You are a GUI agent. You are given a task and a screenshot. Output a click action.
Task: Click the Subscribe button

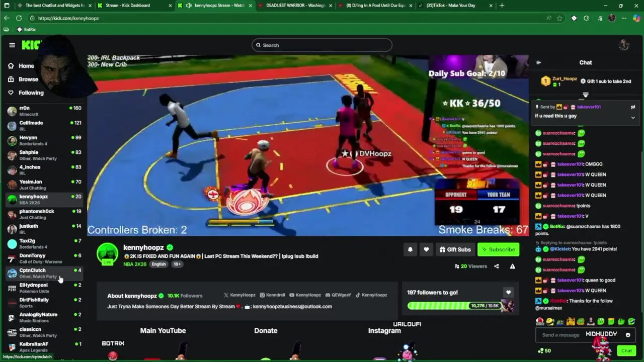(x=498, y=249)
